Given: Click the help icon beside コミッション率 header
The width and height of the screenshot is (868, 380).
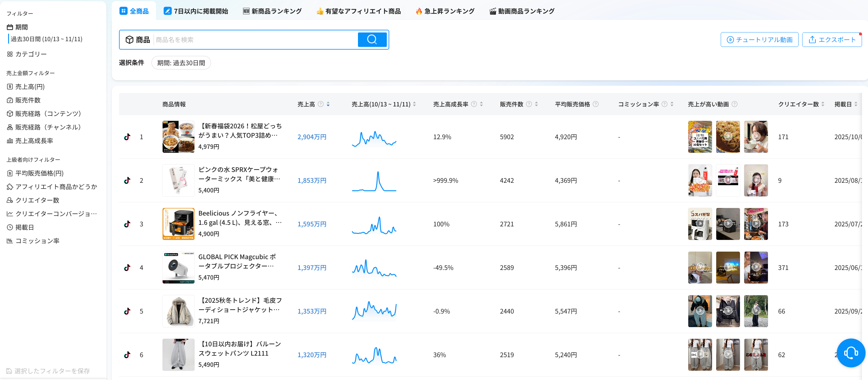Looking at the screenshot, I should pos(664,104).
